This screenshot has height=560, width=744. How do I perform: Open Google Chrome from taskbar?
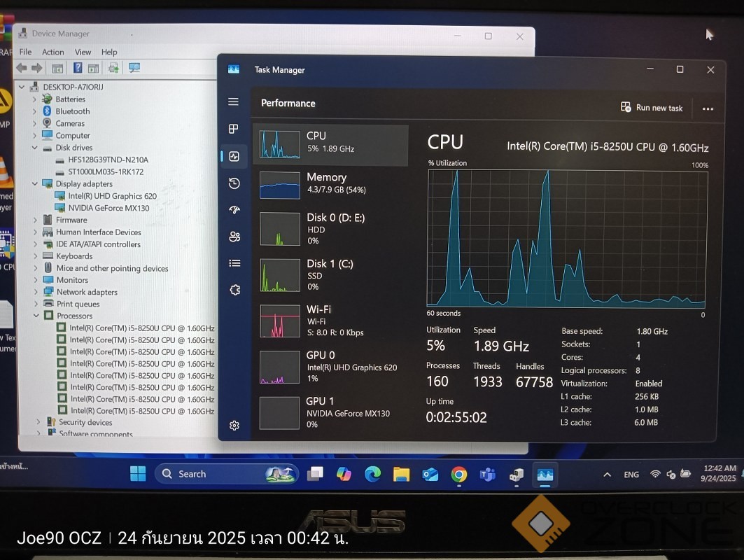pyautogui.click(x=459, y=475)
